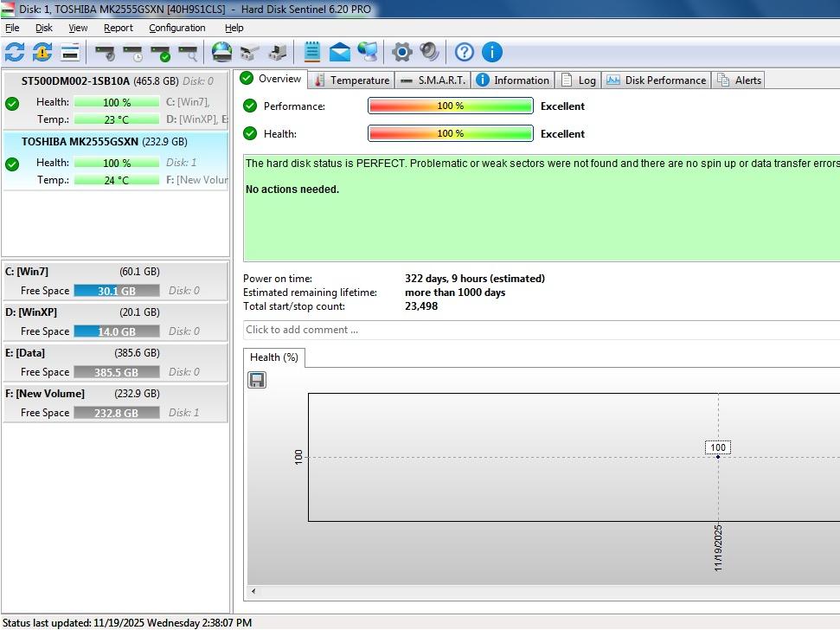
Task: Switch to the Temperature tab
Action: [x=351, y=80]
